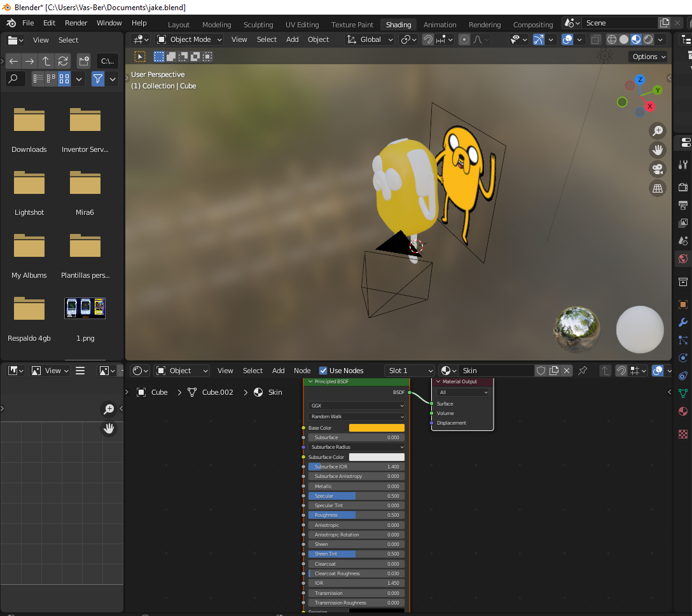
Task: Toggle X-ray view button
Action: coord(595,39)
